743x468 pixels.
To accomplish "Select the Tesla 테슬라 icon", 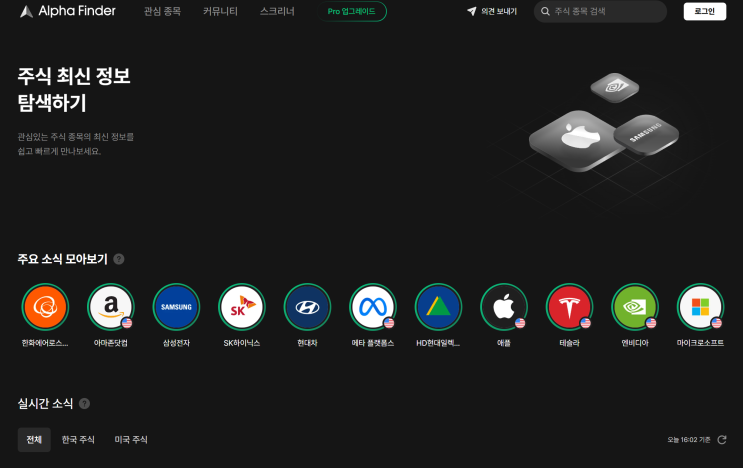I will (569, 307).
